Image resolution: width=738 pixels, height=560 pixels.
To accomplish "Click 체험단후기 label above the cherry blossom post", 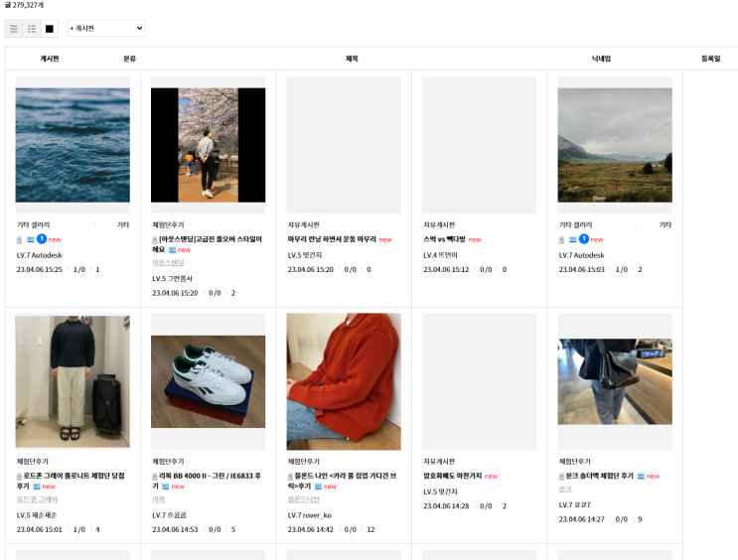I will [x=168, y=225].
